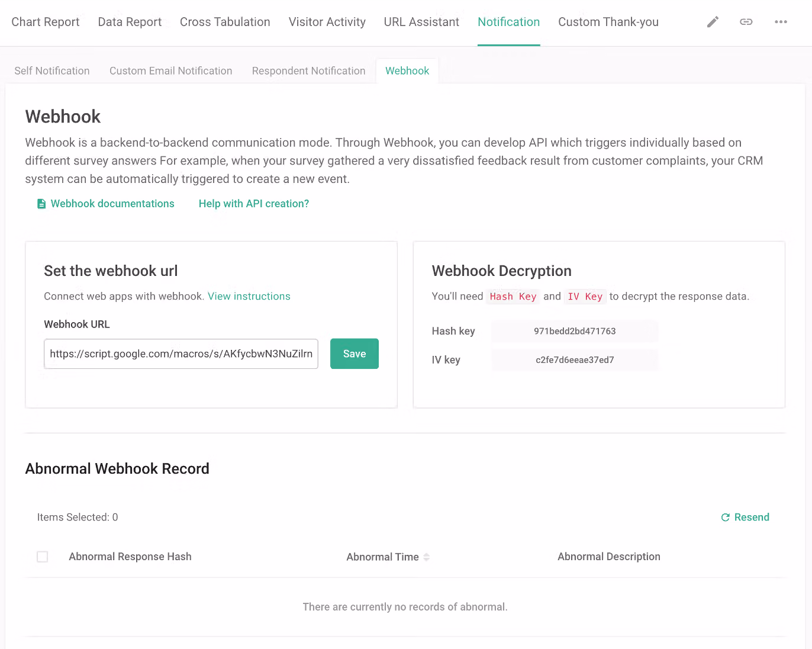
Task: Open Webhook documentations link
Action: click(x=112, y=204)
